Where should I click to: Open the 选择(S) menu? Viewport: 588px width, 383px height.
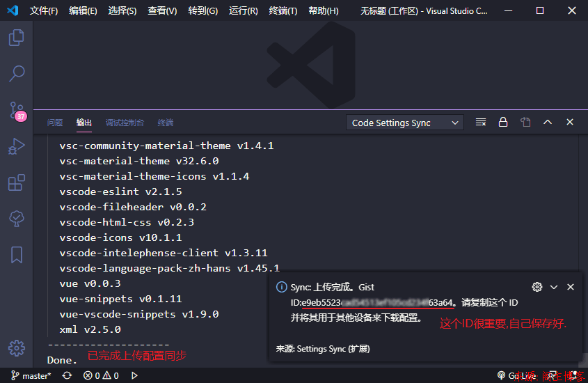click(122, 11)
